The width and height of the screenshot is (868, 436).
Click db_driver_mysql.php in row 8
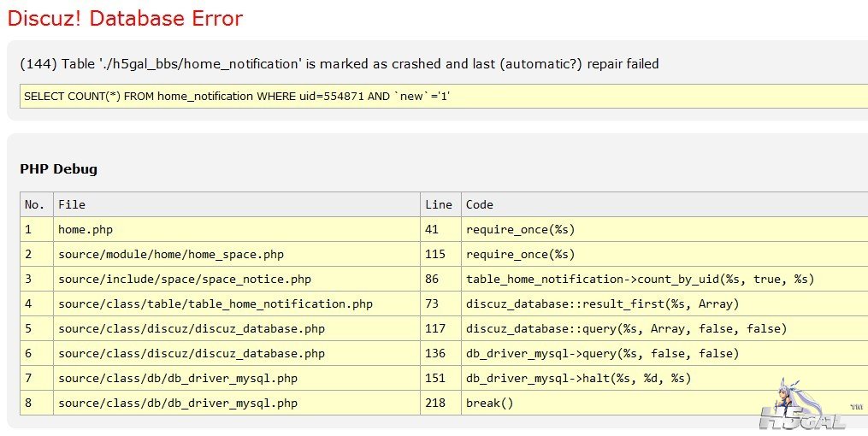coord(178,403)
